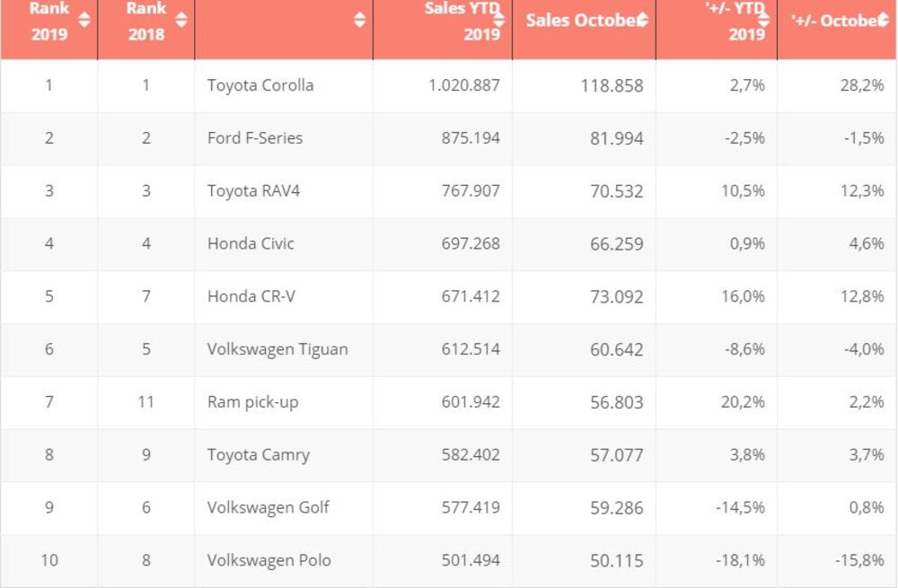Viewport: 898px width, 588px height.
Task: Click the Sales October header label
Action: click(x=579, y=20)
